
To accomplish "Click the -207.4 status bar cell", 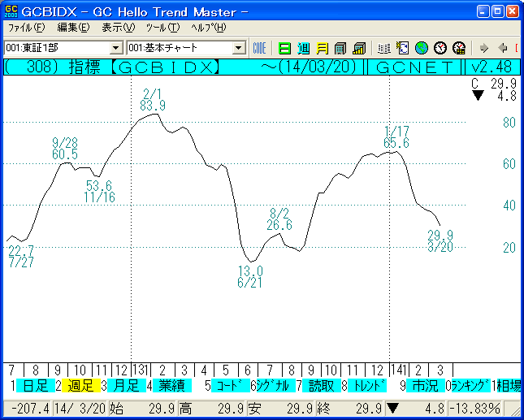I will point(27,409).
